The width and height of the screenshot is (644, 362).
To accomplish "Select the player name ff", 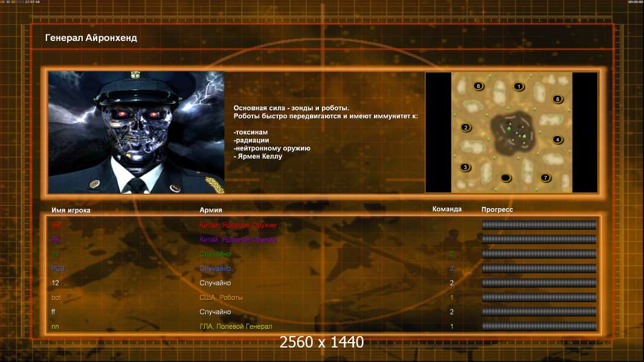I will coord(53,311).
